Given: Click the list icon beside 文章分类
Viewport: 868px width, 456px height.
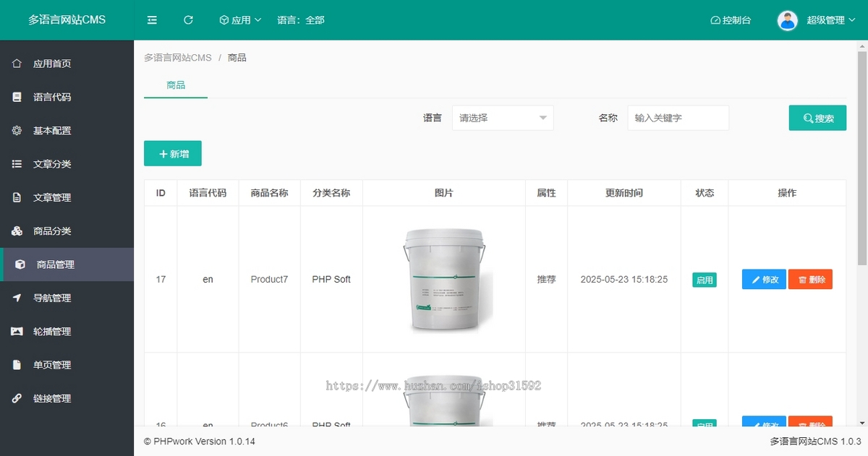Looking at the screenshot, I should pyautogui.click(x=17, y=164).
